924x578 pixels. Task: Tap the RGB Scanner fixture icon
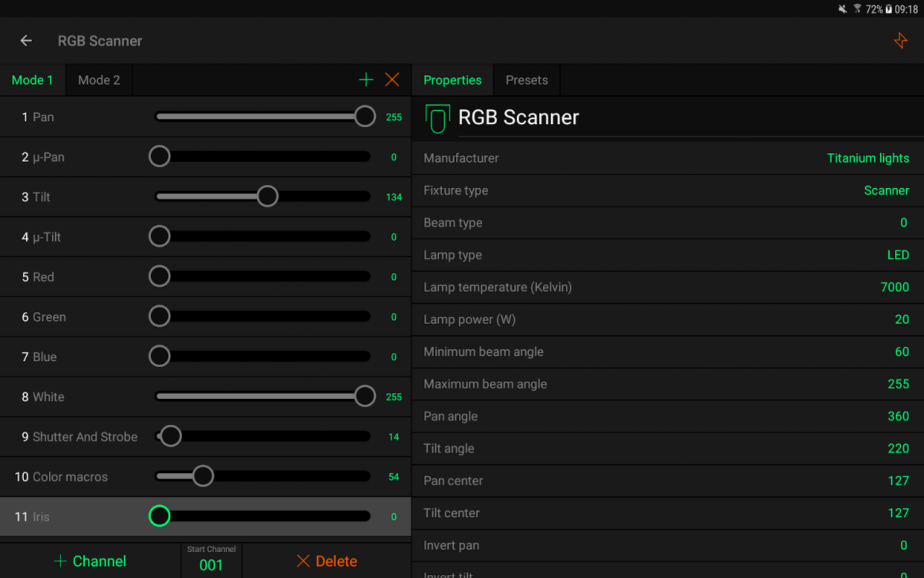(437, 119)
